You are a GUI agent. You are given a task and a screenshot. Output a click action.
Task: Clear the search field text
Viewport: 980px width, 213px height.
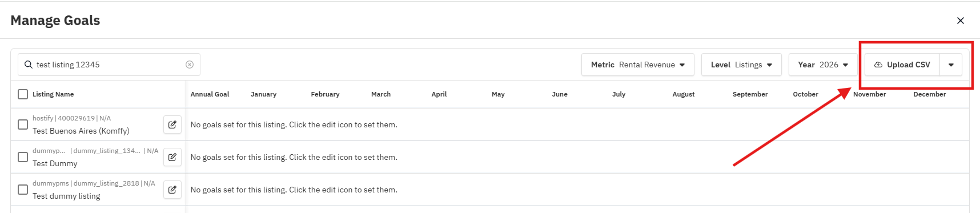(x=190, y=65)
